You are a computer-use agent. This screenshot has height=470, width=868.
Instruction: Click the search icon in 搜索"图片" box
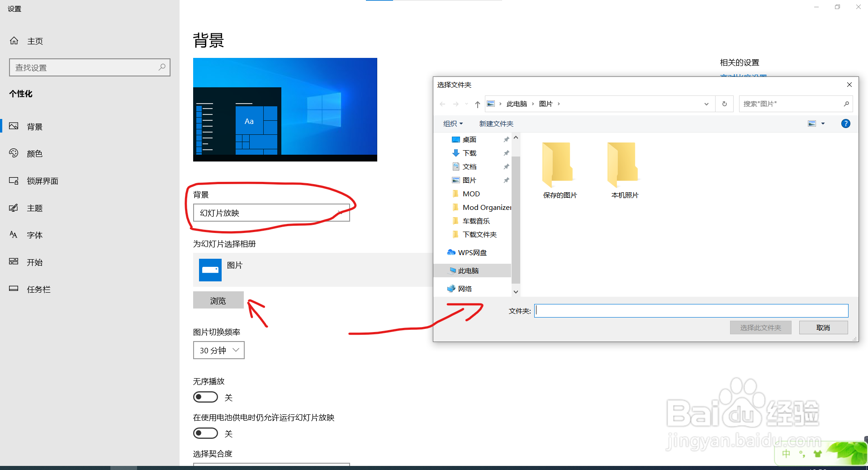click(x=846, y=104)
